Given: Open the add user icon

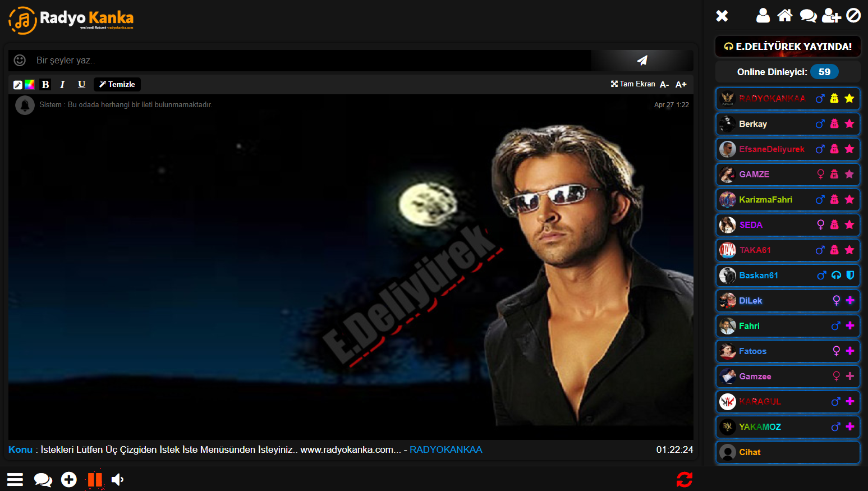Looking at the screenshot, I should (831, 16).
